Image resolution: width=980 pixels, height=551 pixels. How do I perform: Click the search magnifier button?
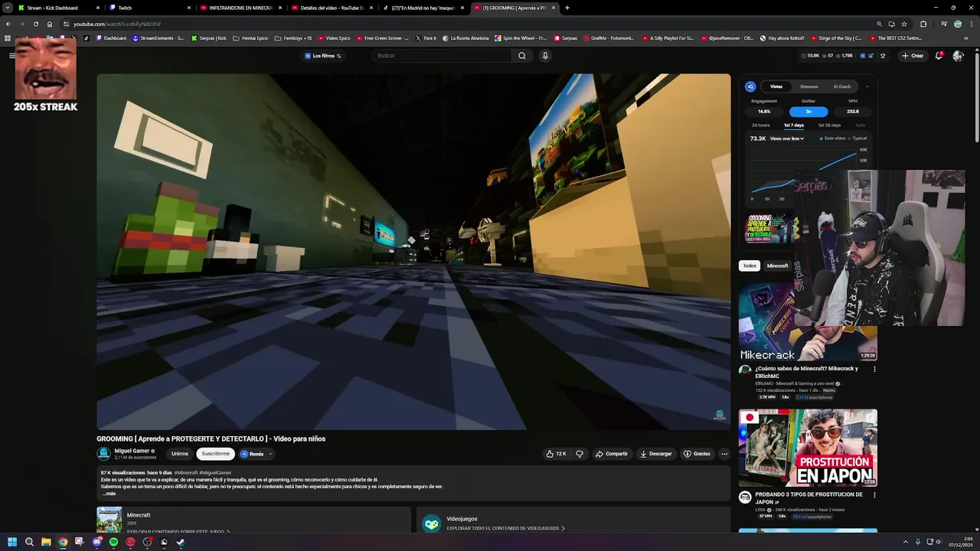pos(522,56)
